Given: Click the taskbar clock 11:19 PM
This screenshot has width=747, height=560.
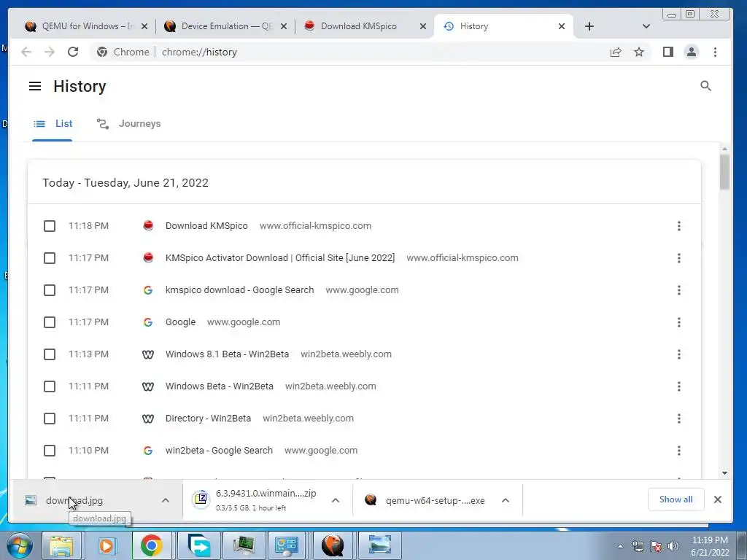Looking at the screenshot, I should [710, 546].
